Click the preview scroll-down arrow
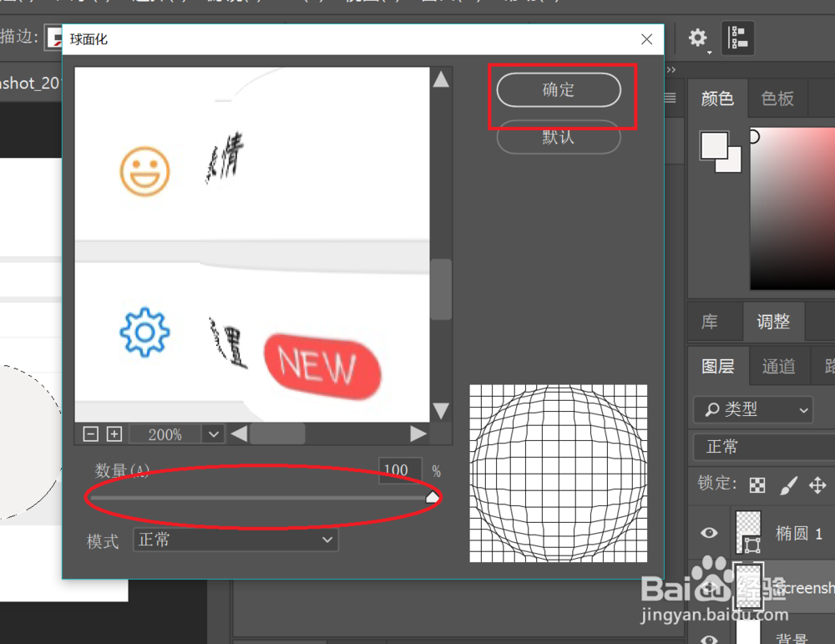This screenshot has height=644, width=835. coord(441,411)
